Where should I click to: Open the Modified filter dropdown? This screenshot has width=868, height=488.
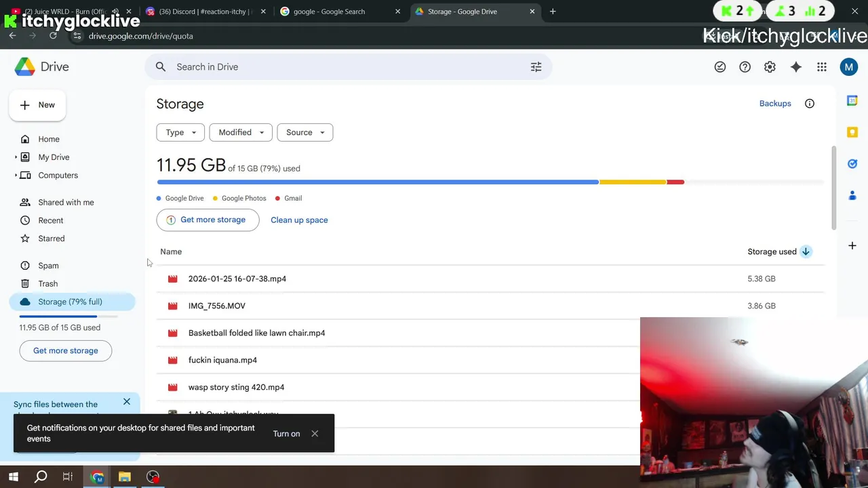(241, 132)
